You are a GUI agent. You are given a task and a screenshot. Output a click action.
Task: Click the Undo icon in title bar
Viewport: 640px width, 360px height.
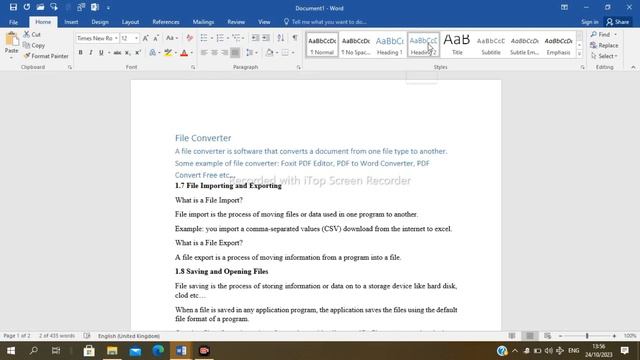[27, 7]
